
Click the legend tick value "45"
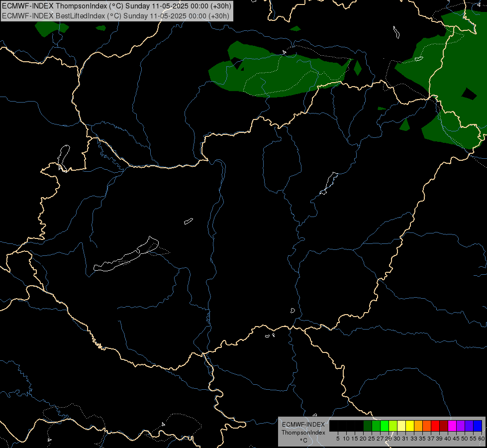pos(456,439)
